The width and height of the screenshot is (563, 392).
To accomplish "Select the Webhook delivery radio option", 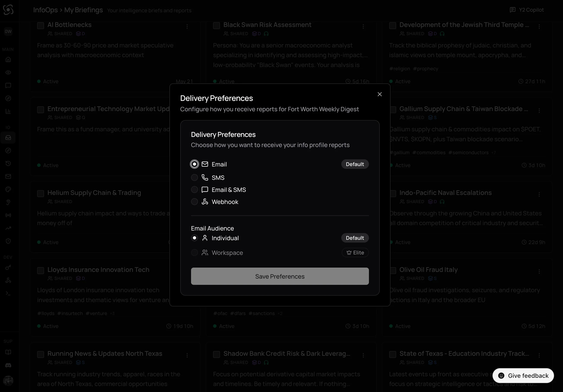I will (195, 202).
